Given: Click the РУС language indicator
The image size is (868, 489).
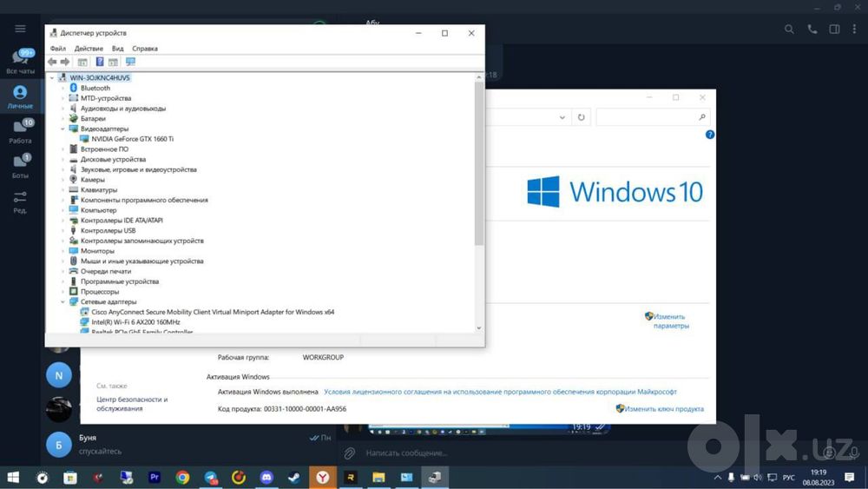Looking at the screenshot, I should [789, 478].
